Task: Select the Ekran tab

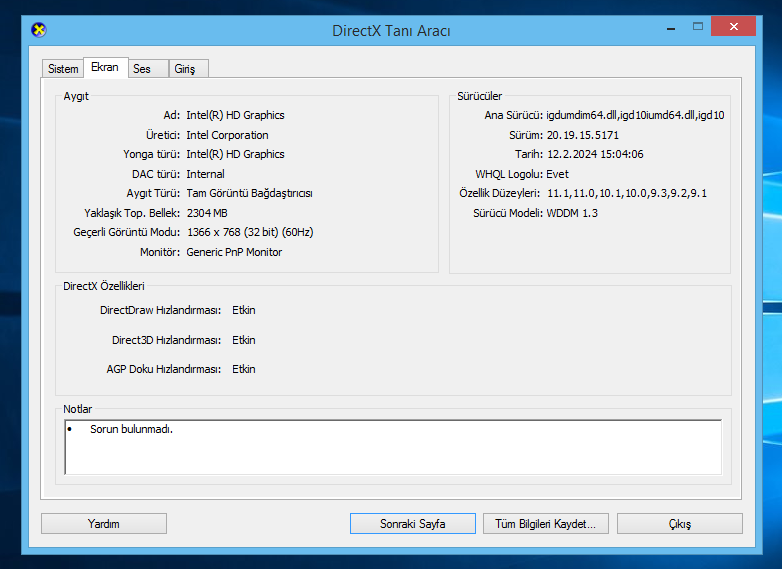Action: pyautogui.click(x=105, y=67)
